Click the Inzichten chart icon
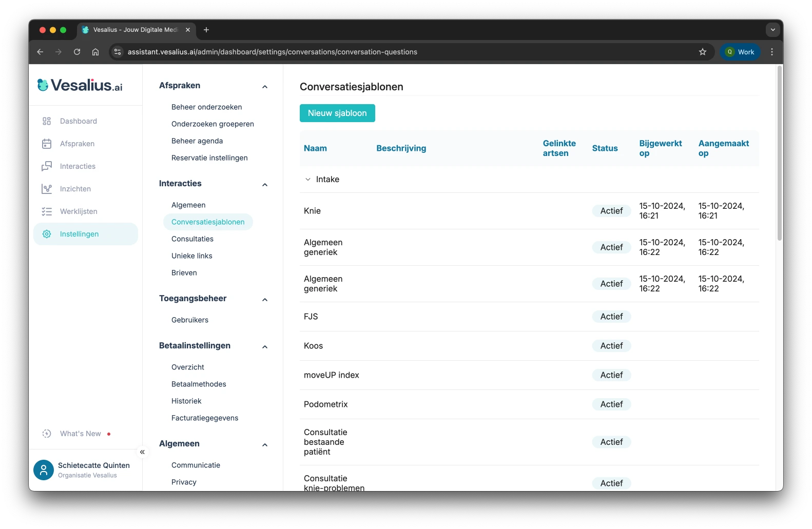This screenshot has width=812, height=529. coord(47,189)
